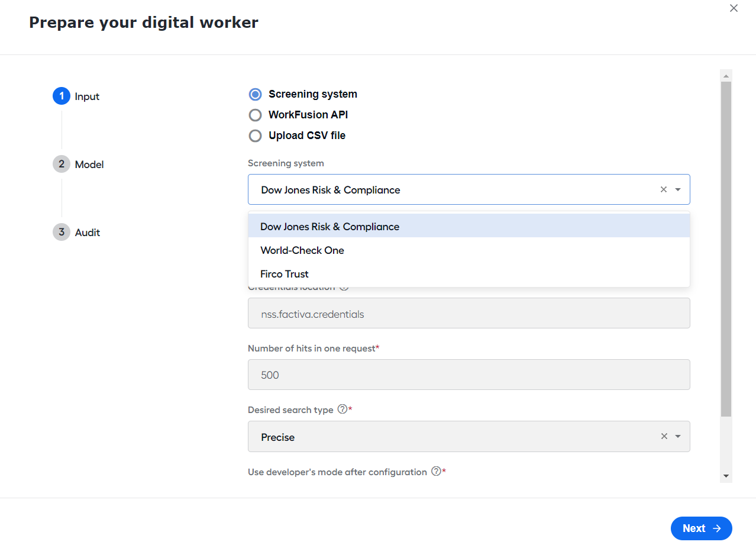
Task: Clear the Screening system selection with the X
Action: click(x=663, y=189)
